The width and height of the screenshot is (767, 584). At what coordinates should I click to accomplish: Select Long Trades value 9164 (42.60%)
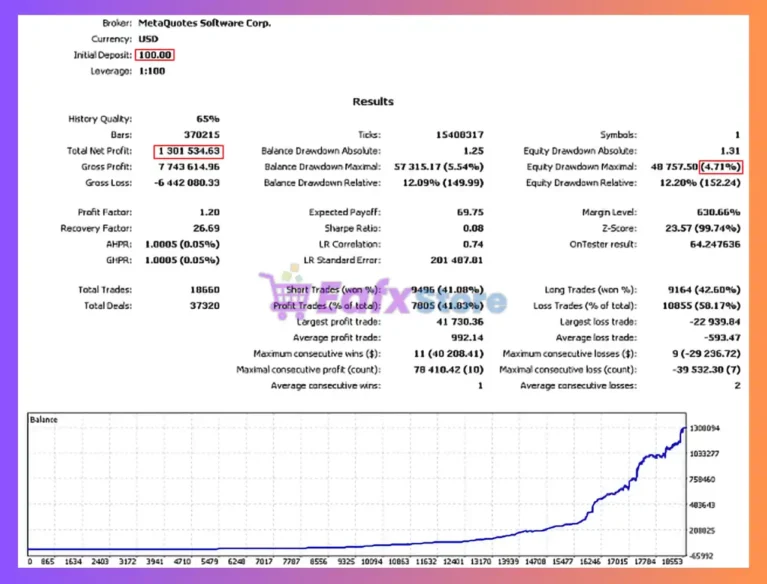704,290
